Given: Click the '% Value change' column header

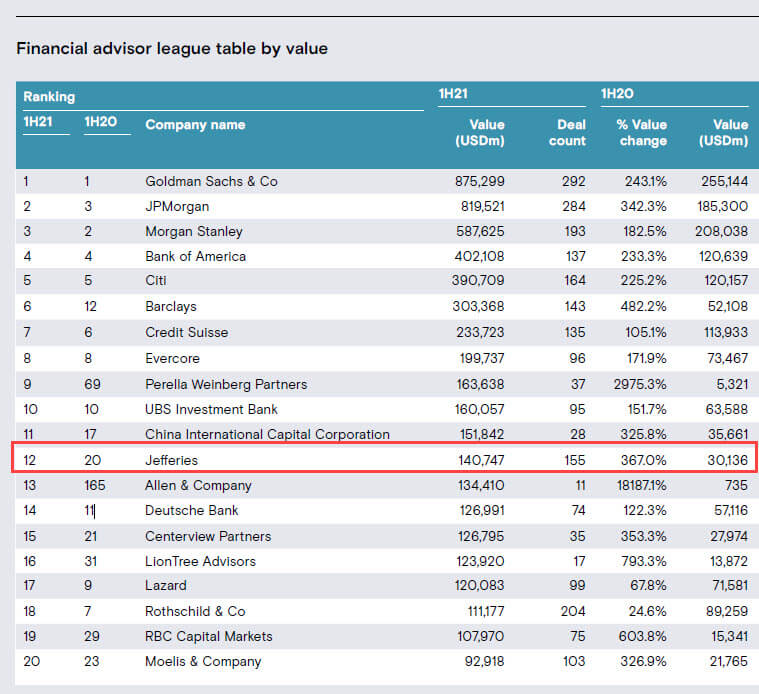Looking at the screenshot, I should click(642, 133).
